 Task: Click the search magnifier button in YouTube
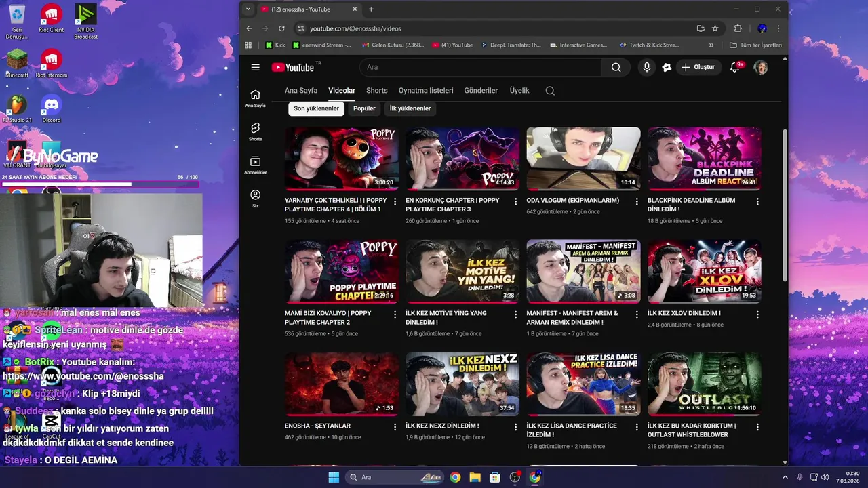pos(616,67)
